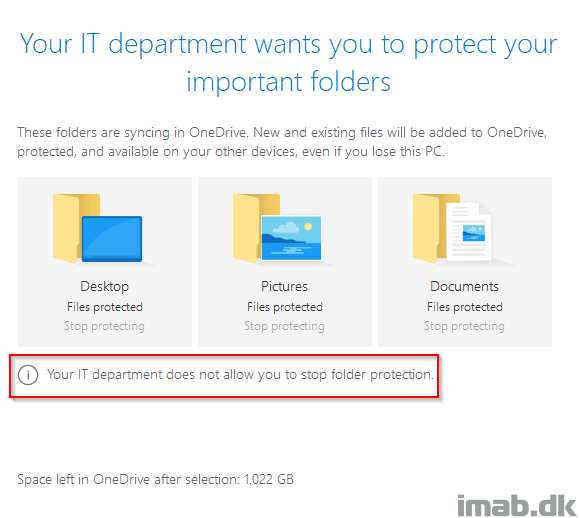Click Files protected under Desktop
The image size is (580, 518).
(105, 307)
